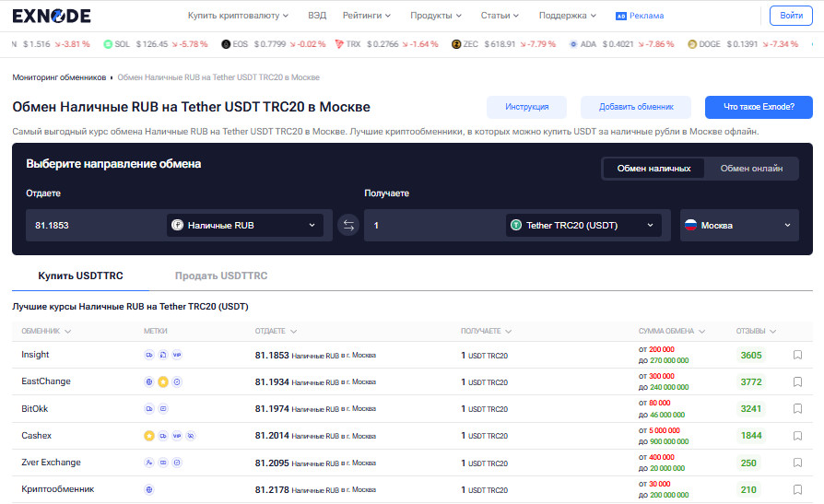Click the DOGE ticker coin icon
The image size is (824, 504).
pos(692,44)
